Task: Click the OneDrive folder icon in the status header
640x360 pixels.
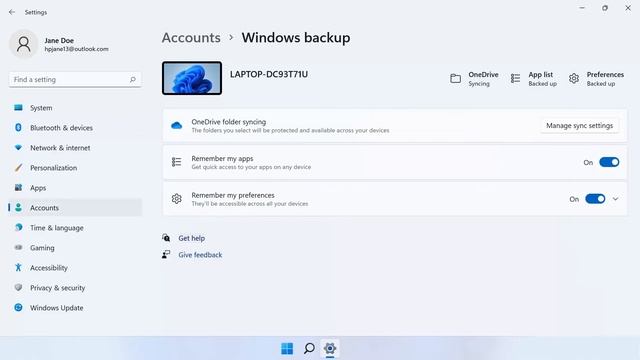Action: coord(456,78)
